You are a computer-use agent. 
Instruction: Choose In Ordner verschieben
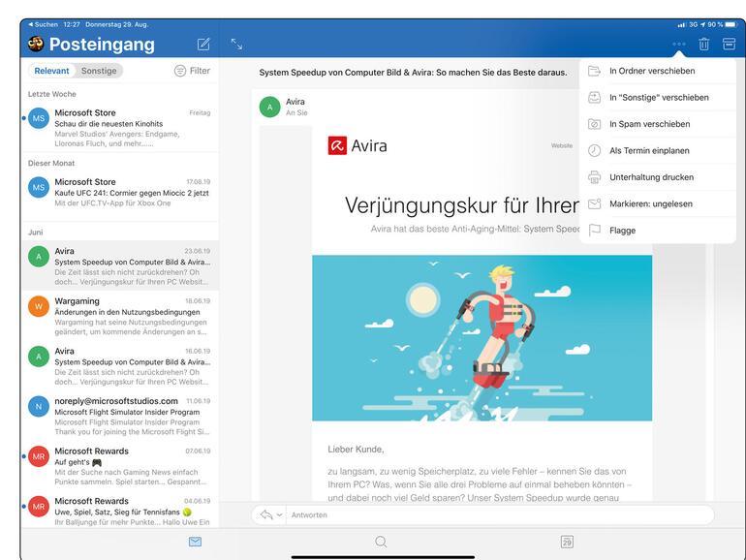[x=658, y=71]
